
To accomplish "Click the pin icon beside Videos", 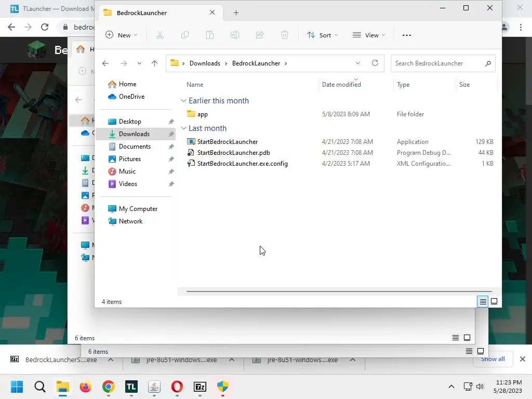I will (171, 184).
